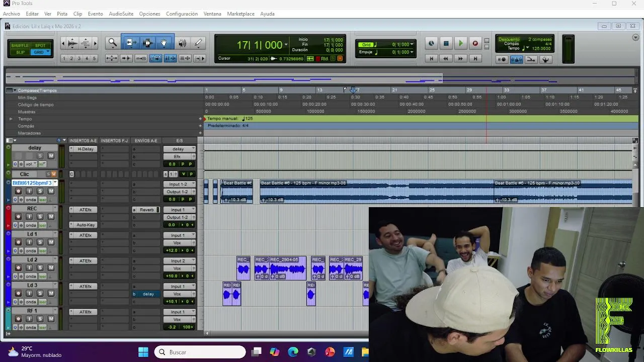644x362 pixels.
Task: Click Go to End transport button
Action: [x=475, y=58]
